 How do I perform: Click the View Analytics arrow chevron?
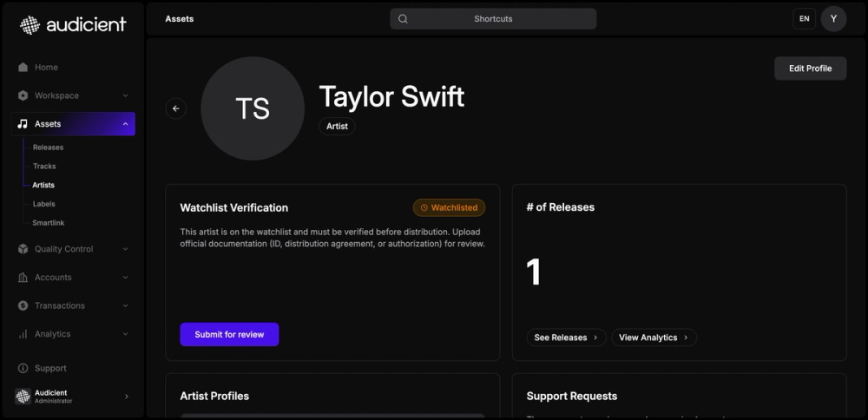coord(686,338)
